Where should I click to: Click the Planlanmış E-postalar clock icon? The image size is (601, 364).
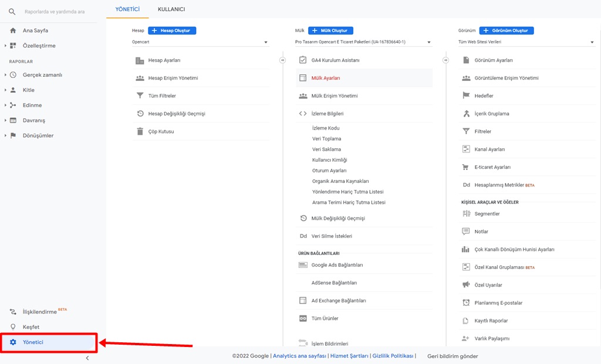click(466, 303)
